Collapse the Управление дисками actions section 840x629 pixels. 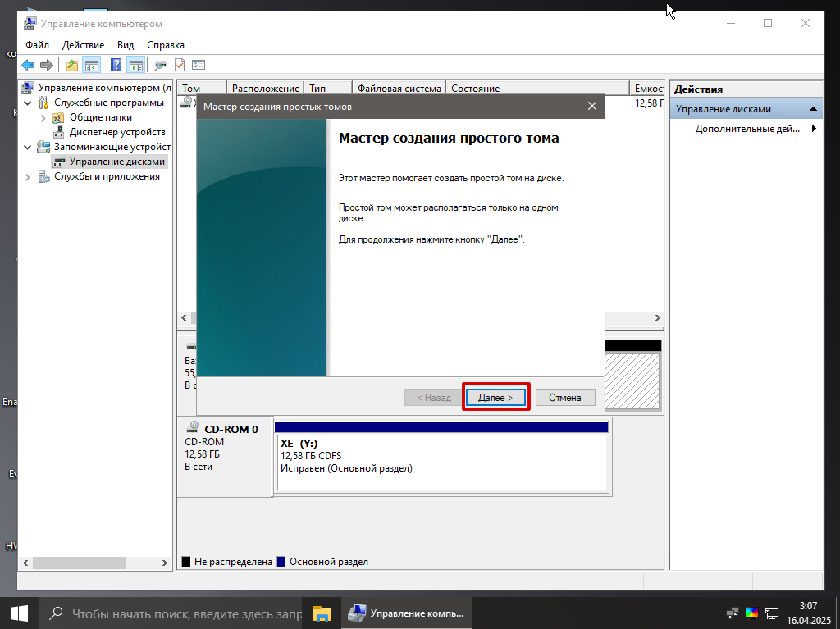point(813,109)
